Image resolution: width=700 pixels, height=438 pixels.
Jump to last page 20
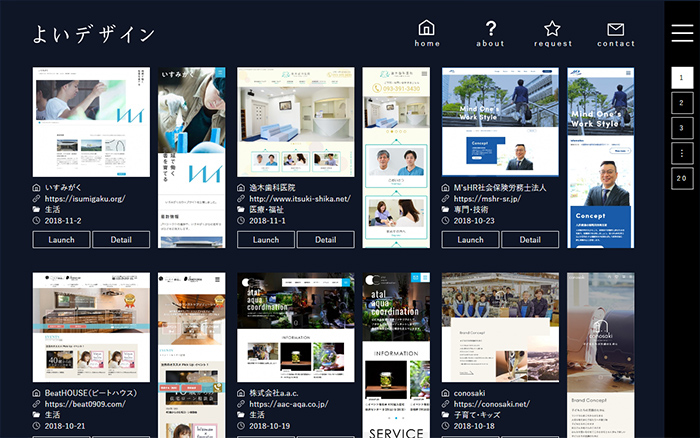coord(681,178)
